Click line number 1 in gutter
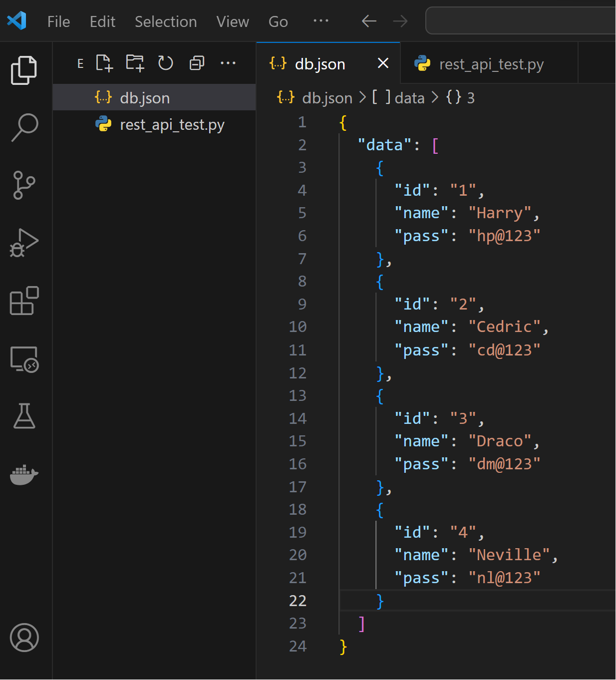 tap(302, 122)
